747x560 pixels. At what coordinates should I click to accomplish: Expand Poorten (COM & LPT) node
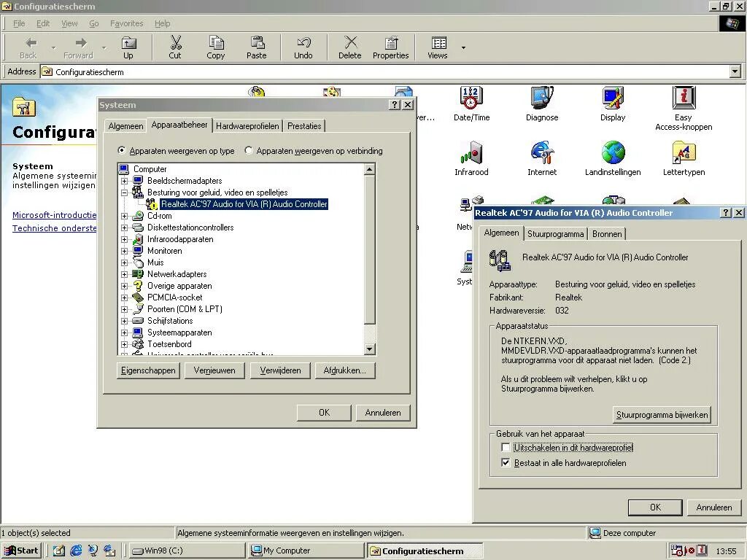(124, 309)
